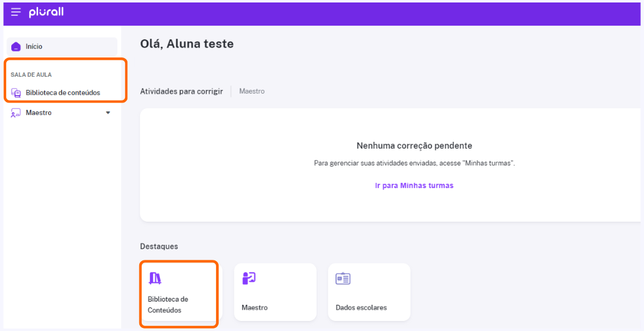Expand the Maestro sidebar dropdown arrow

tap(108, 112)
